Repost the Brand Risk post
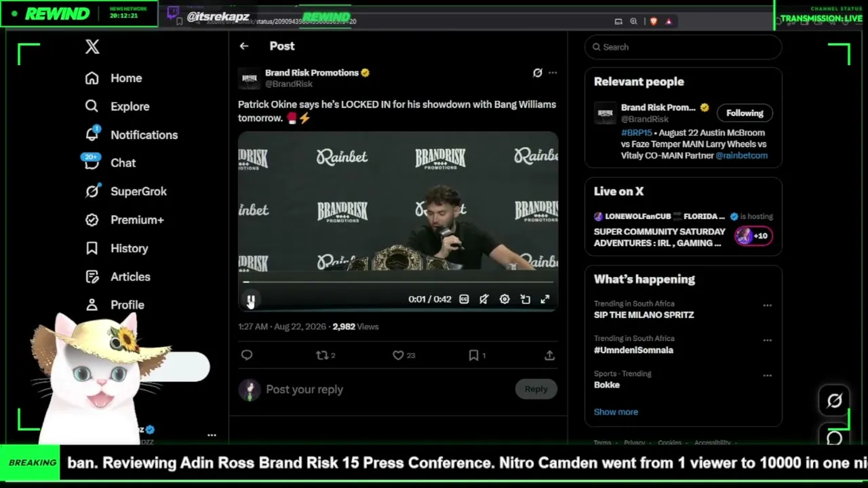 [325, 355]
